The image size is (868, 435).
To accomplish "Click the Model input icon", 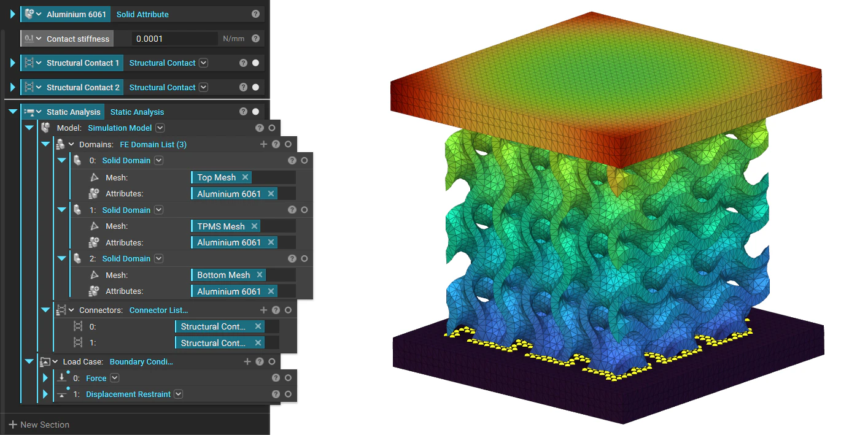I will [x=45, y=128].
